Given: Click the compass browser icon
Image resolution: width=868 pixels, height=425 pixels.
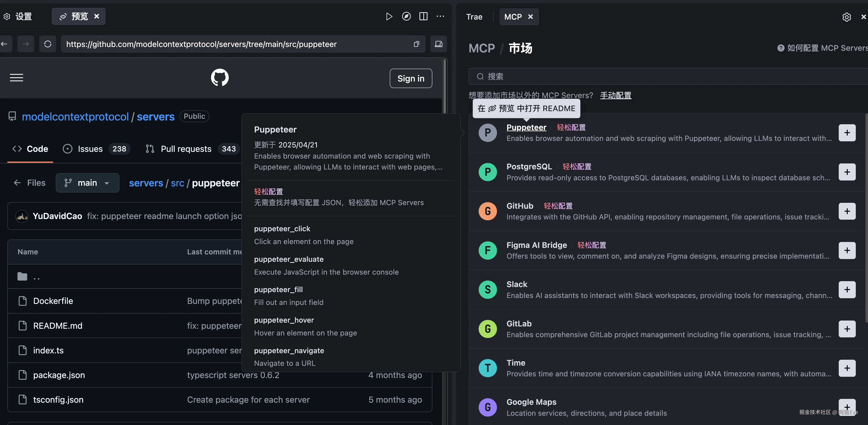Looking at the screenshot, I should tap(406, 16).
